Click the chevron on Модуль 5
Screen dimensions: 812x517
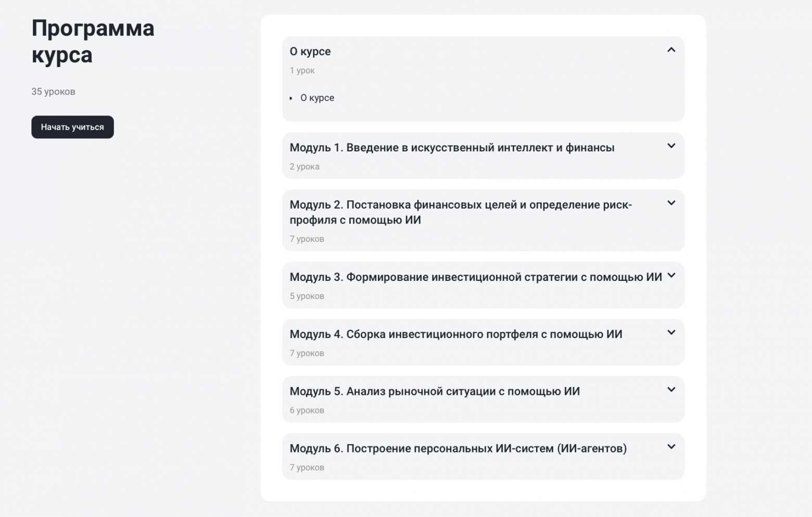(671, 389)
